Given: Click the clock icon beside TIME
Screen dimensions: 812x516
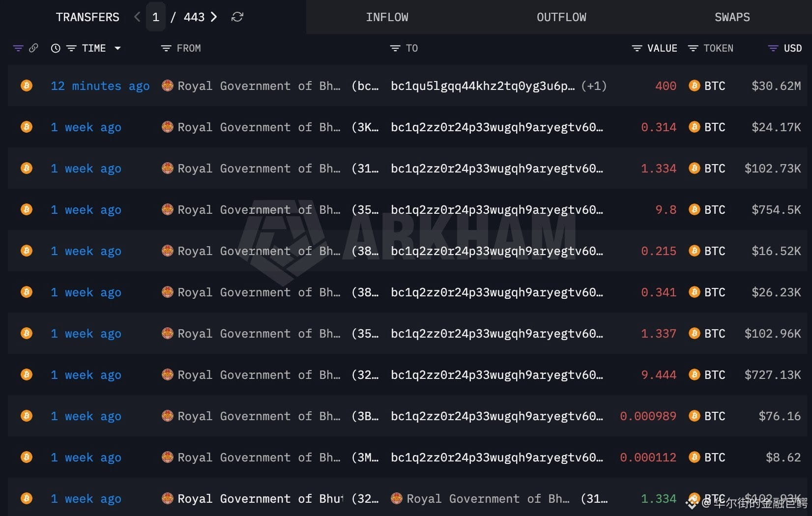Looking at the screenshot, I should (x=56, y=48).
